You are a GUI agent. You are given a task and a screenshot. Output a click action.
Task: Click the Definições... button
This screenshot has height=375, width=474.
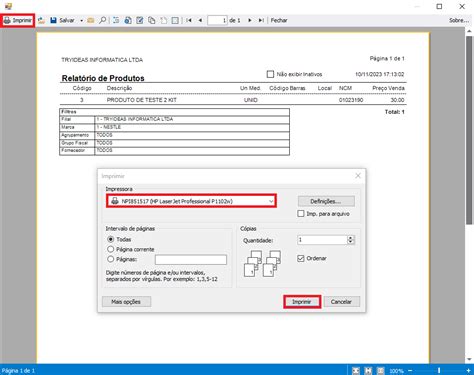coord(326,201)
